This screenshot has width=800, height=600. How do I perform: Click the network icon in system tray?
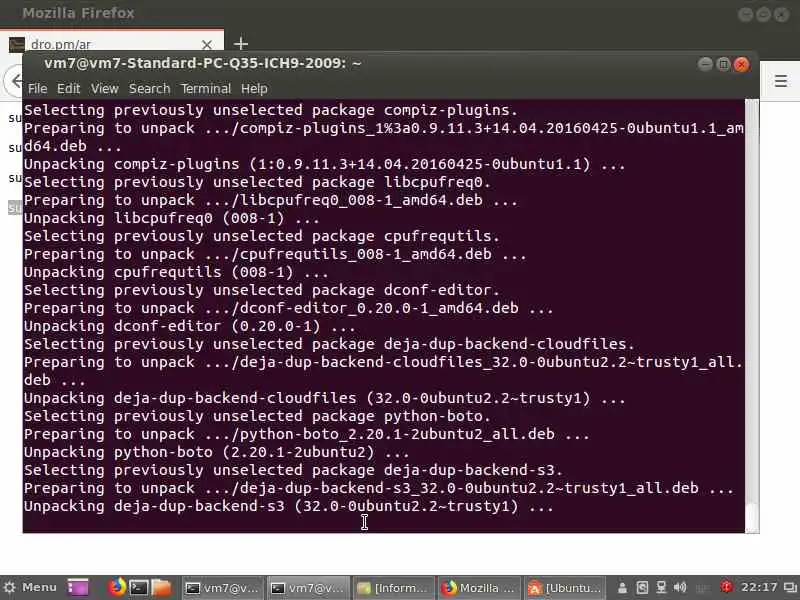[x=661, y=588]
